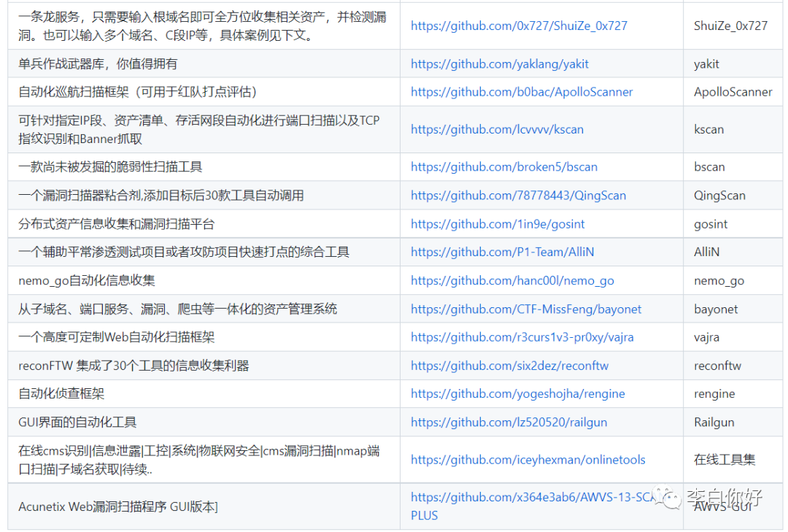Open the hanc00l/nemo_go link
The image size is (788, 532).
click(512, 280)
